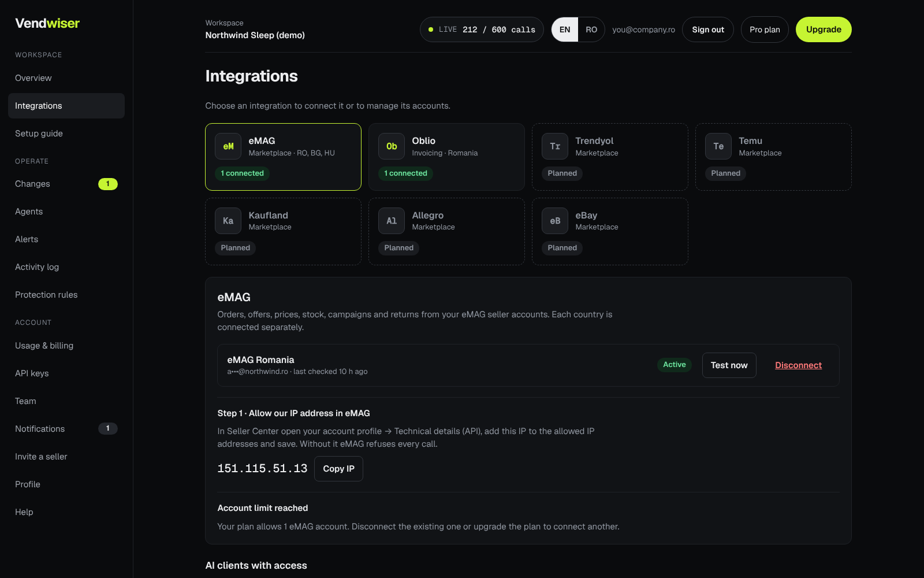
Task: Copy the IP address
Action: pos(338,469)
